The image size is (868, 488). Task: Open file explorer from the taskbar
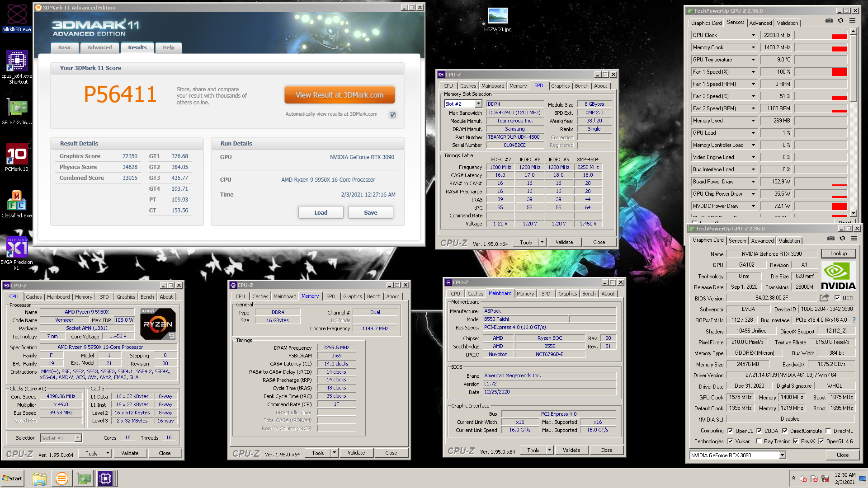(39, 479)
